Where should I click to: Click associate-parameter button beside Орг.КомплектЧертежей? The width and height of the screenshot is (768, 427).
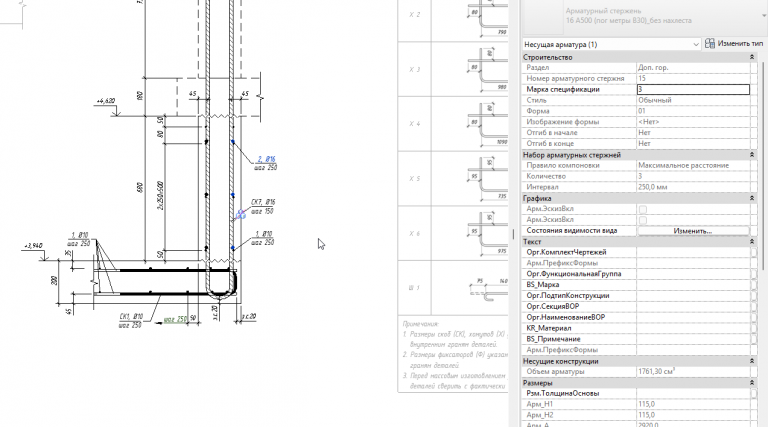(753, 252)
